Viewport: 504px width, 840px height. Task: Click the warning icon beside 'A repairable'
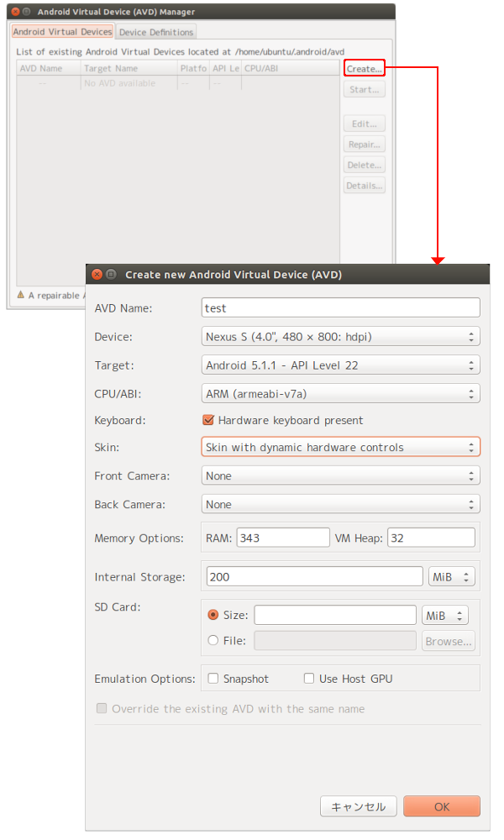point(21,295)
